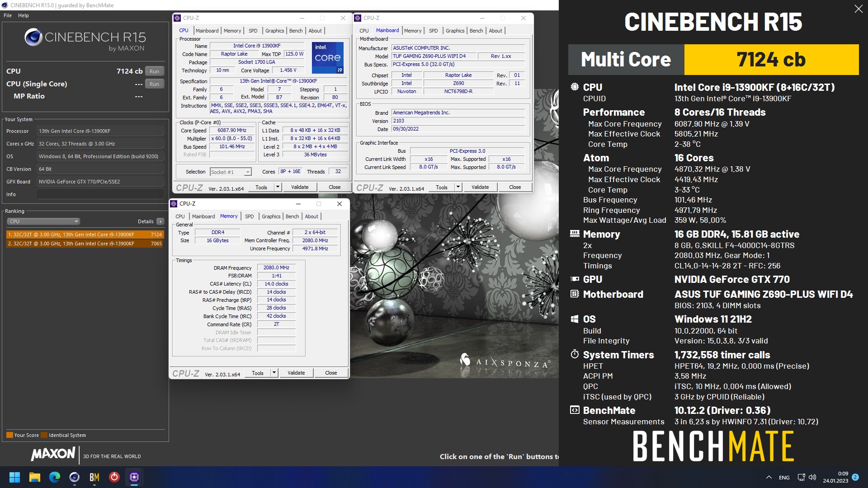Open the volume control in system tray

812,477
